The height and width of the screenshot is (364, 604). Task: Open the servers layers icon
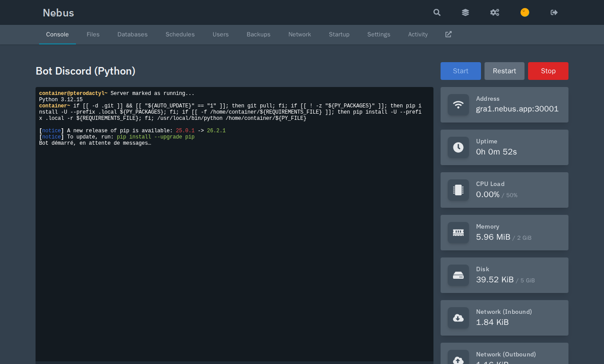click(465, 12)
